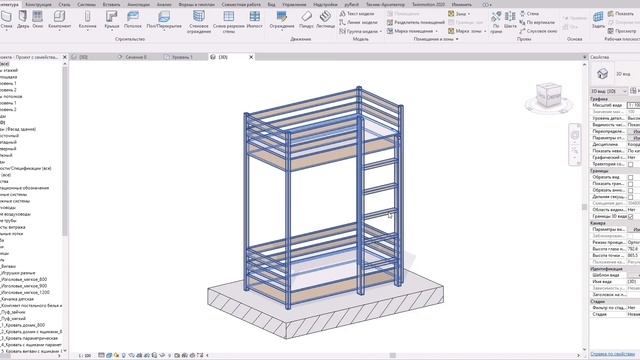The image size is (640, 360).
Task: Toggle the Annotation Crop (Обрезать анно...) checkbox
Action: point(631,190)
